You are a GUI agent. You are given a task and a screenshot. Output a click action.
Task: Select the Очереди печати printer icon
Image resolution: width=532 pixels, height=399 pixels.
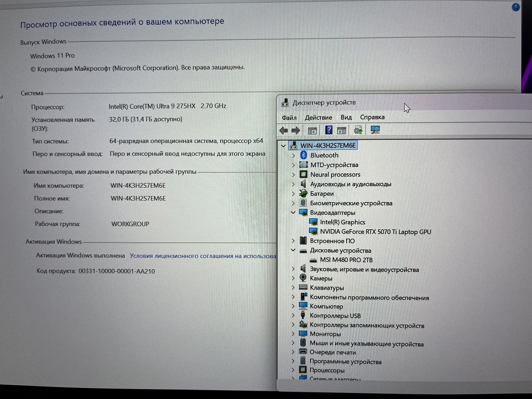click(x=303, y=352)
